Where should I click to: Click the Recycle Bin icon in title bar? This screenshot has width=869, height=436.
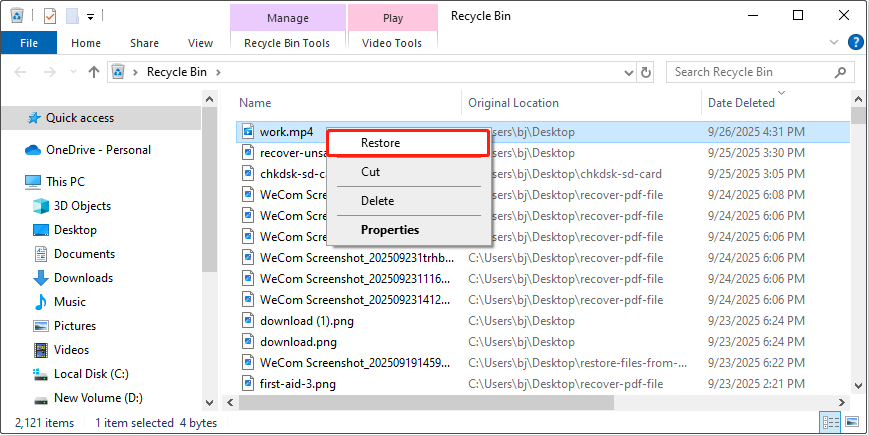coord(17,16)
